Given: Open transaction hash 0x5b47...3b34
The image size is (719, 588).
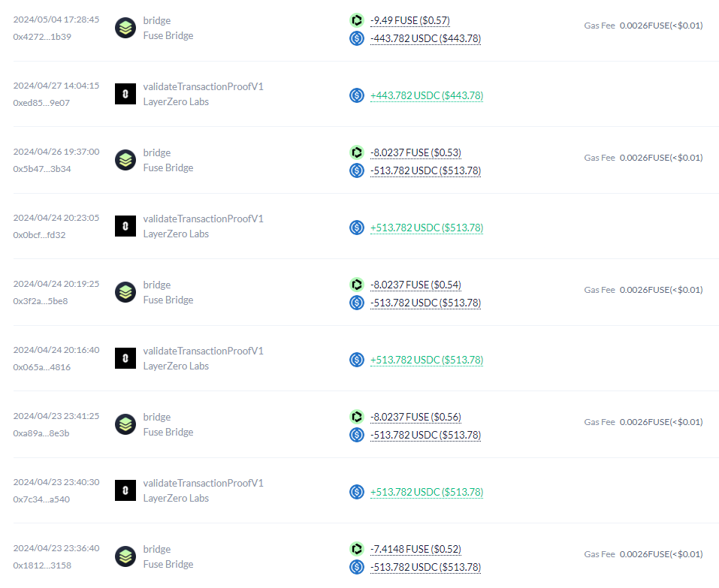Looking at the screenshot, I should (42, 169).
